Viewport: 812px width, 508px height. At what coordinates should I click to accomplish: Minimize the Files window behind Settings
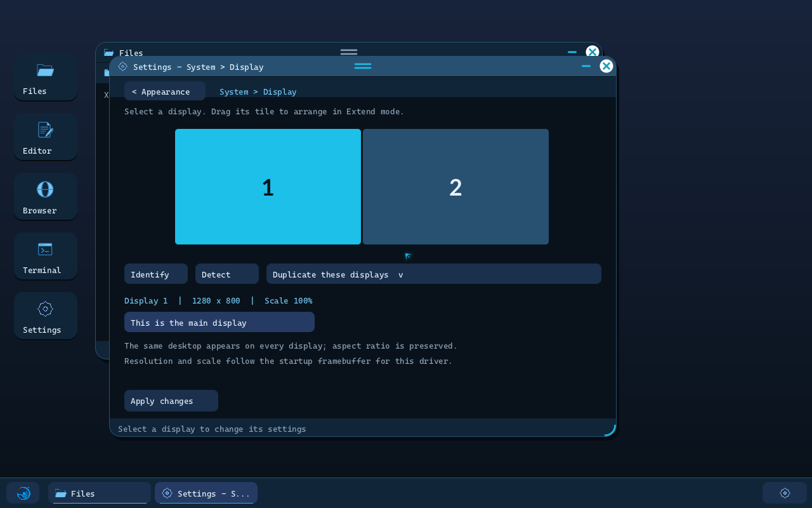(x=572, y=52)
